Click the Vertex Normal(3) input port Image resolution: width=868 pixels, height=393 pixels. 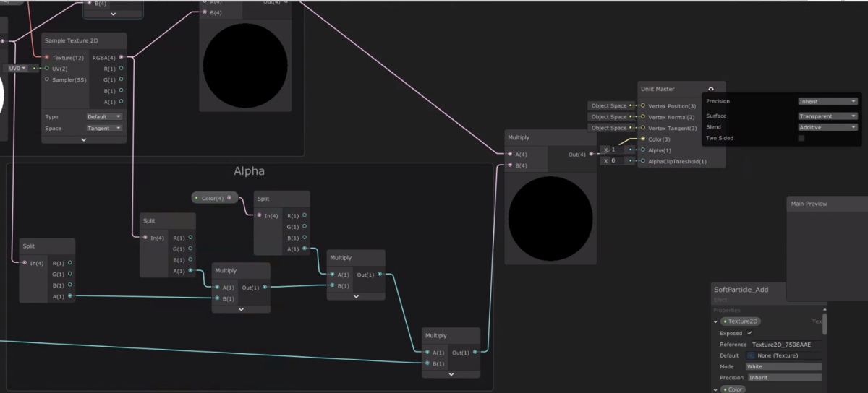(643, 117)
